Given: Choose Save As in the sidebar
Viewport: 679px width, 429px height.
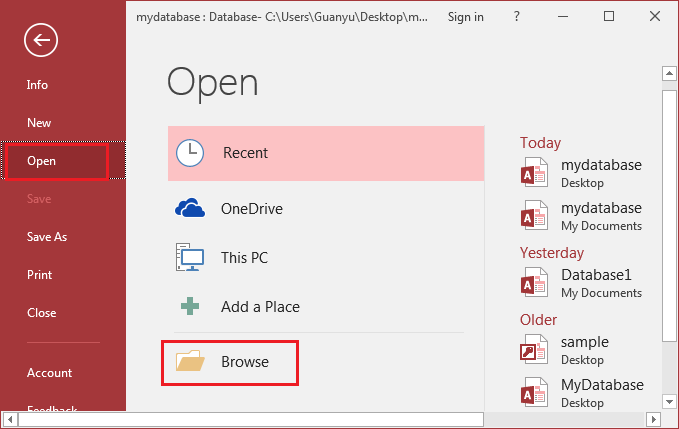Looking at the screenshot, I should point(47,237).
